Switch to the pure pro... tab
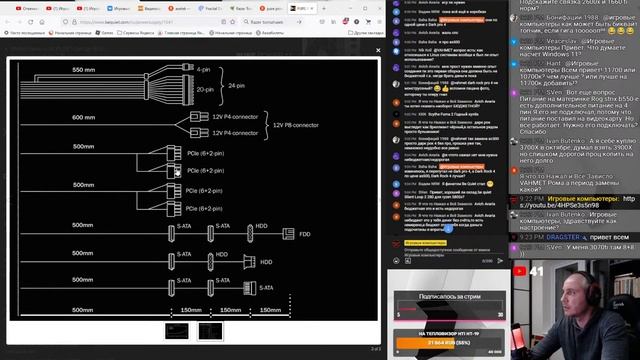Viewport: 640px width, 360px height. pyautogui.click(x=271, y=9)
